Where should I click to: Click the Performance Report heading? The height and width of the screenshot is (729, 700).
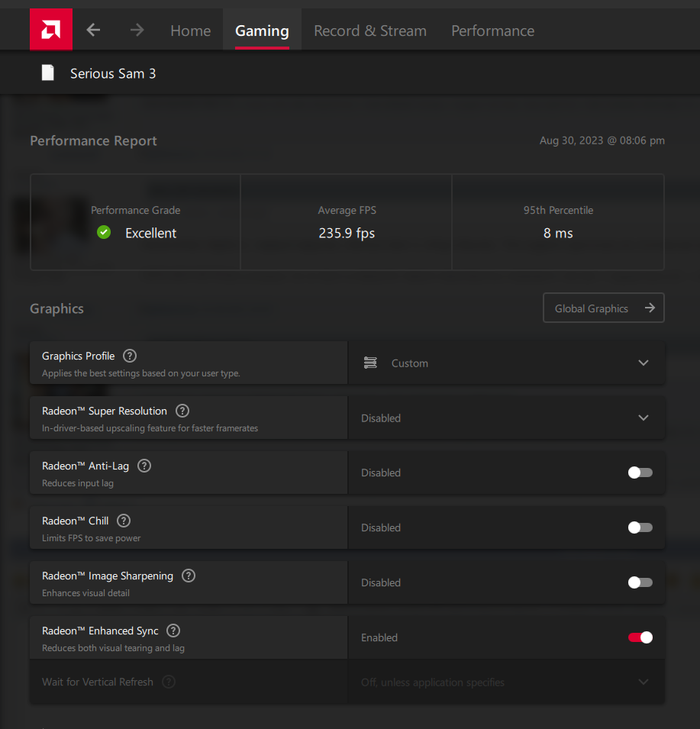pos(93,141)
